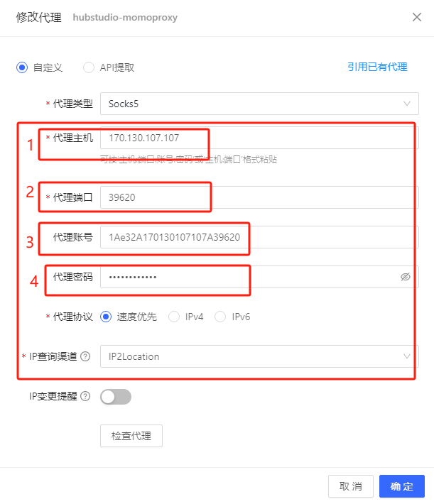This screenshot has width=434, height=504.
Task: Click the 代理协议 label
Action: point(72,317)
